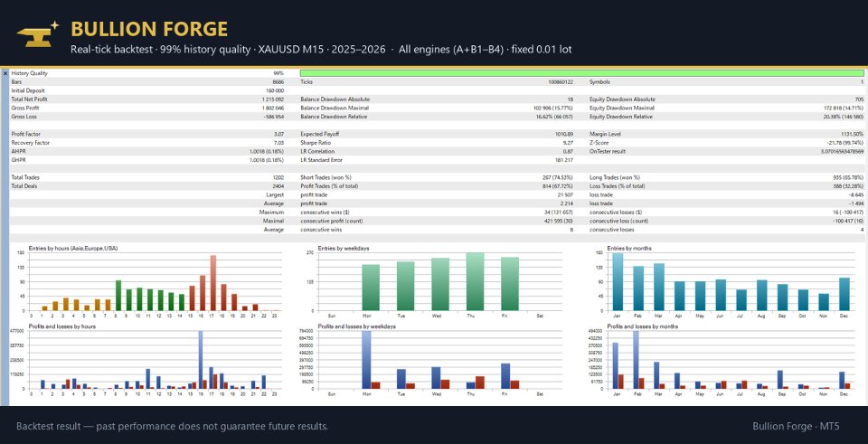Click the January bar in Entries by months
Viewport: 868px width, 444px height.
(618, 282)
